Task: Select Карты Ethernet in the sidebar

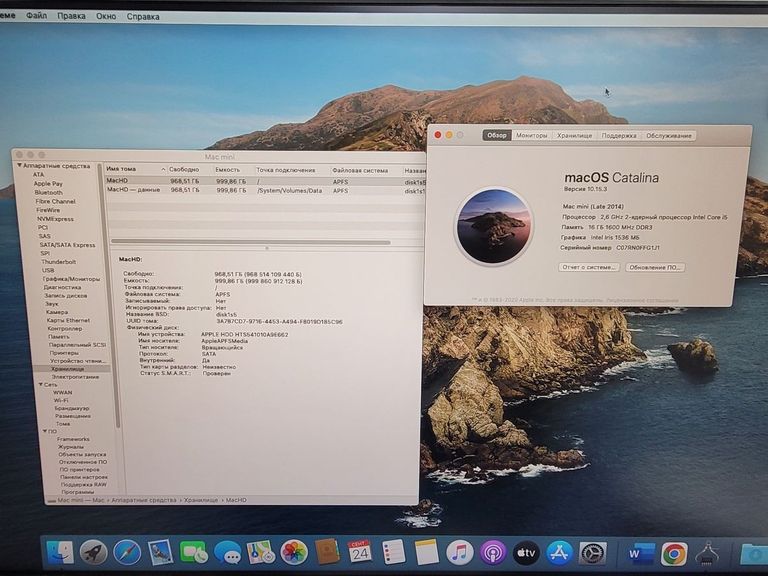Action: coord(68,320)
